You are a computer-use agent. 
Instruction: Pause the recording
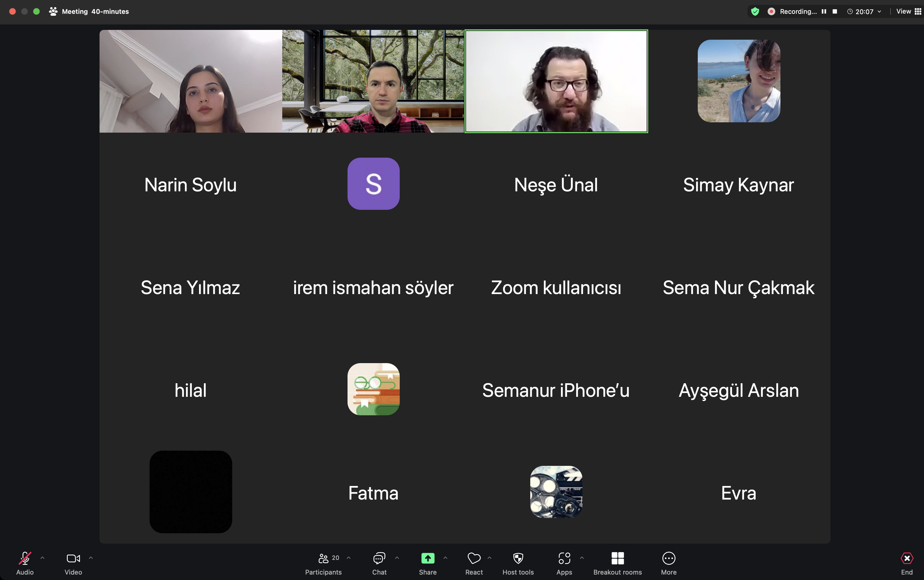823,11
